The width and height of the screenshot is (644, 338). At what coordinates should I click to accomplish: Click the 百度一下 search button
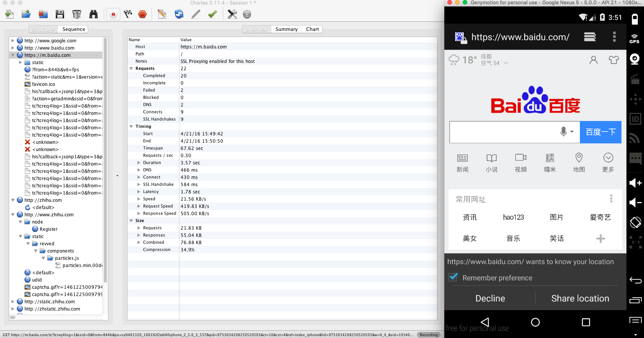[600, 132]
